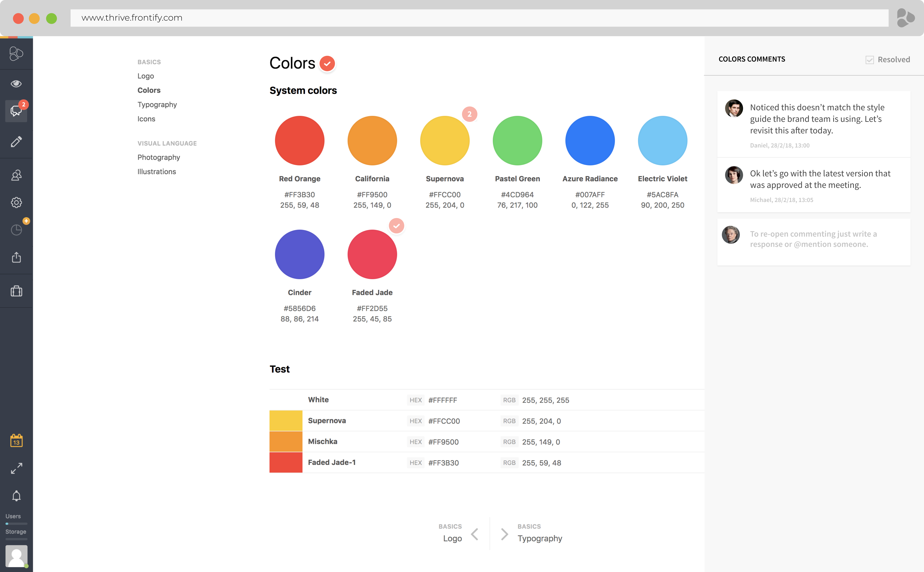Click the Faded Jade-1 red swatch in the Test table
The height and width of the screenshot is (572, 924).
tap(286, 462)
